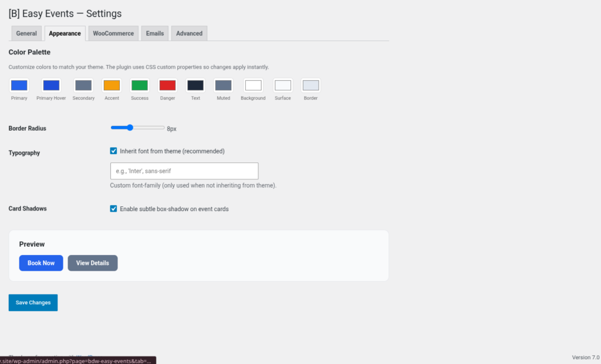
Task: Open the Background color swatch
Action: tap(254, 86)
